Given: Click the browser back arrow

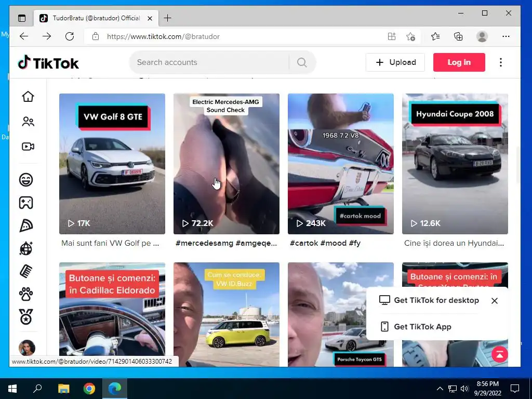Looking at the screenshot, I should [24, 36].
